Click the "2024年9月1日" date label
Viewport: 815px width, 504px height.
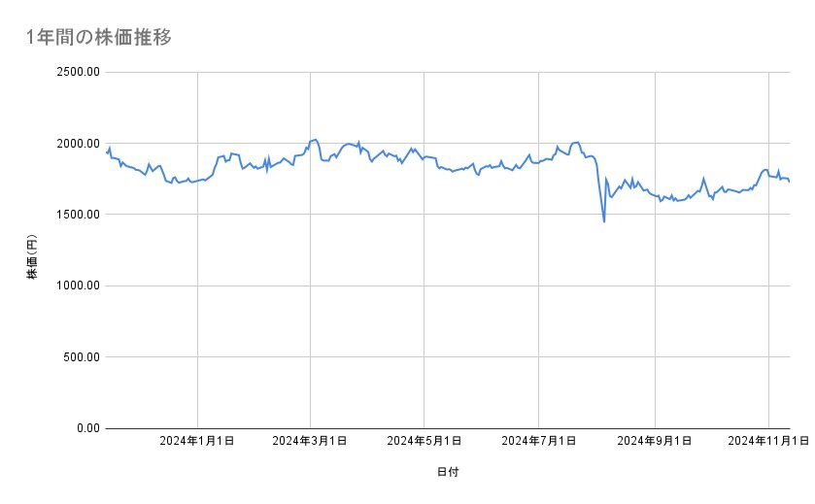pyautogui.click(x=655, y=442)
